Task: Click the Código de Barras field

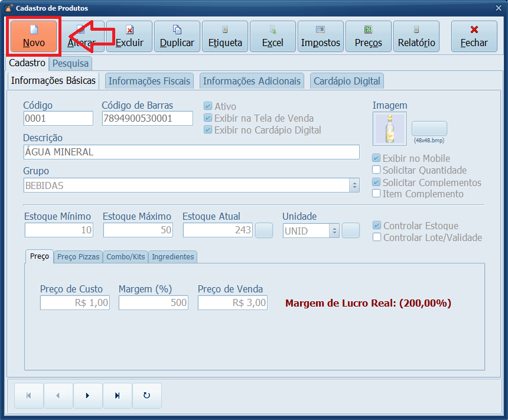Action: (148, 118)
